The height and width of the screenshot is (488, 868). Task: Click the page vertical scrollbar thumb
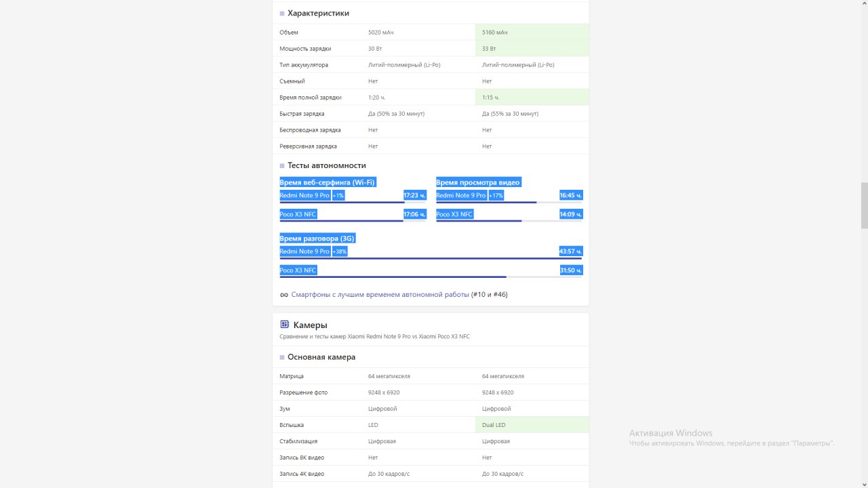tap(864, 205)
